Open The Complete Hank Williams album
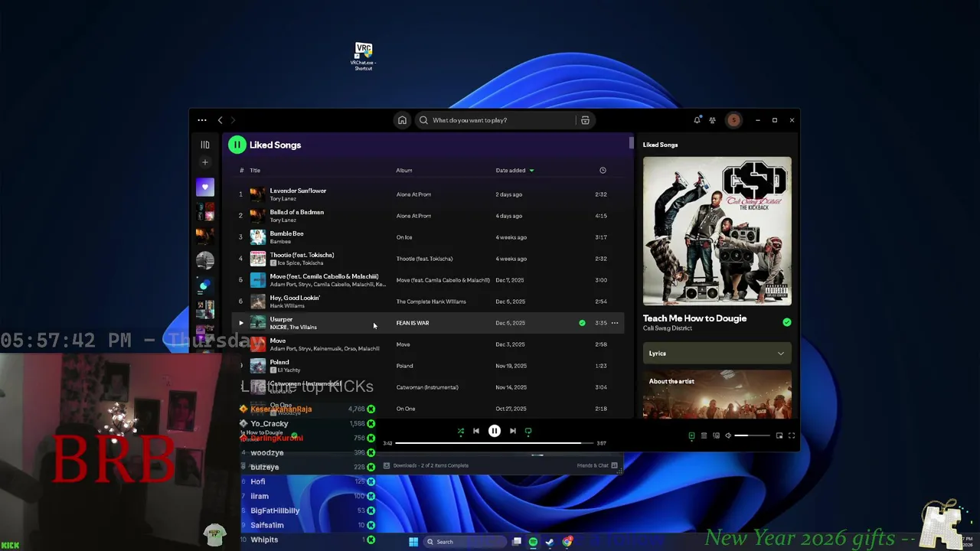Screen dimensions: 980x551 click(x=431, y=302)
